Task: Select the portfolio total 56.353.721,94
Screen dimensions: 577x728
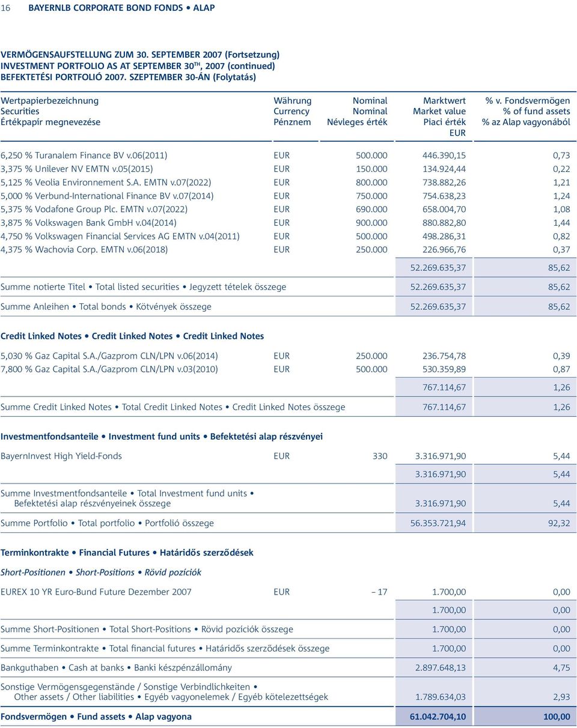Action: click(438, 524)
